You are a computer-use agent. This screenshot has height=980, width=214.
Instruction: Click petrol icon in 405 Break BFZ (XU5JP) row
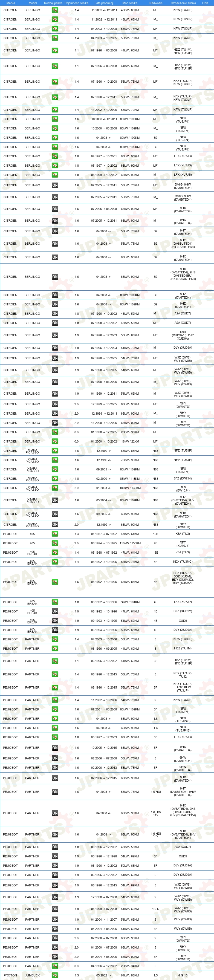55,582
